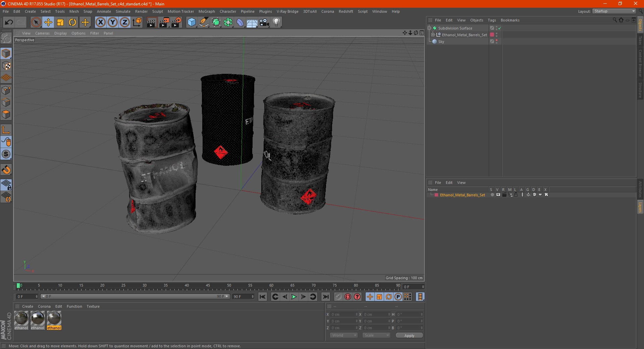This screenshot has height=349, width=644.
Task: Switch to Polygons mode in left palette
Action: coord(6,114)
